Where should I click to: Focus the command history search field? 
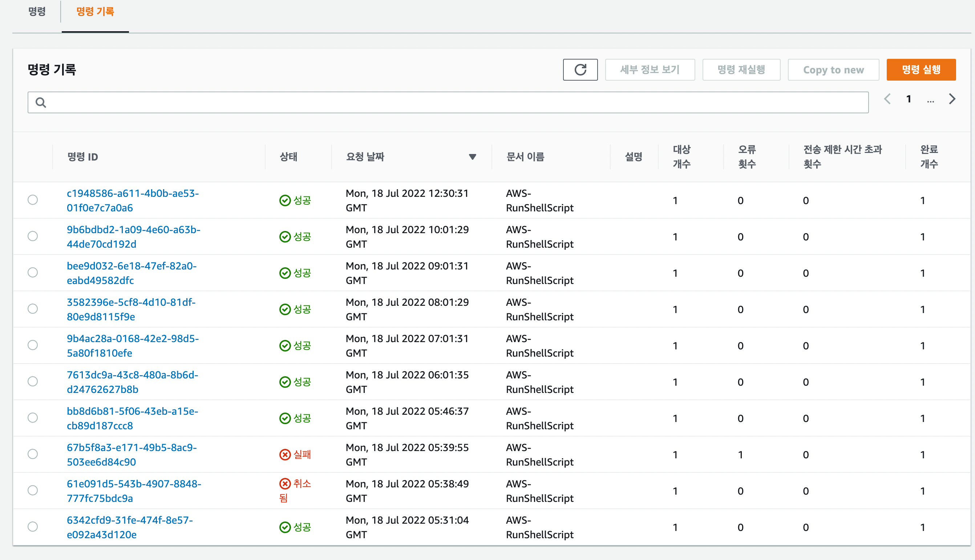[454, 102]
